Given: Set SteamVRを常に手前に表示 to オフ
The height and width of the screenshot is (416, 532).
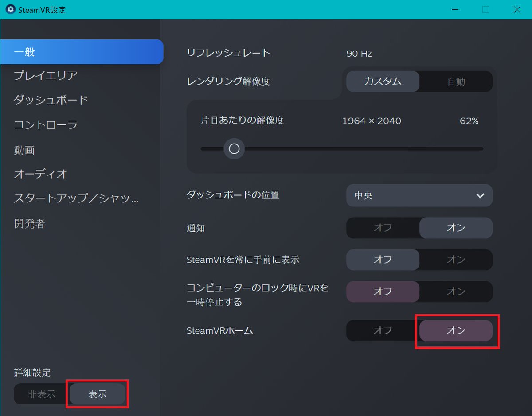Looking at the screenshot, I should point(383,260).
